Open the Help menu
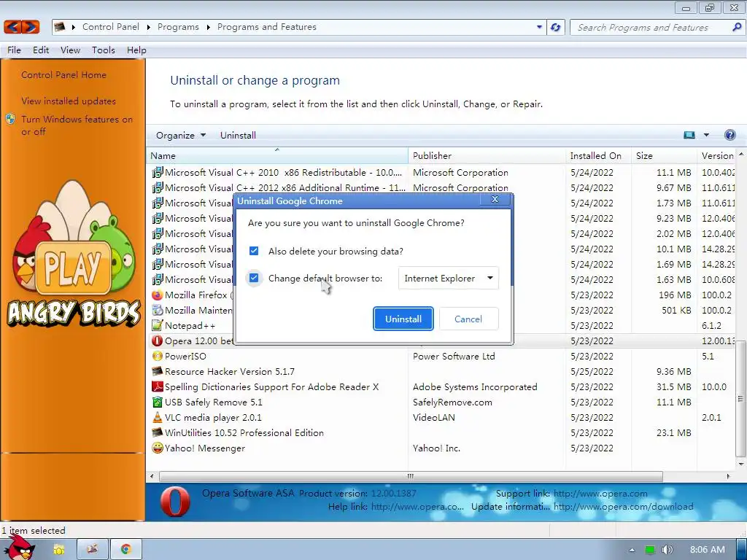This screenshot has height=560, width=747. 136,50
